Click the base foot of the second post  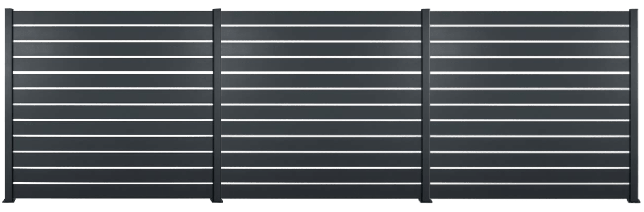217,201
